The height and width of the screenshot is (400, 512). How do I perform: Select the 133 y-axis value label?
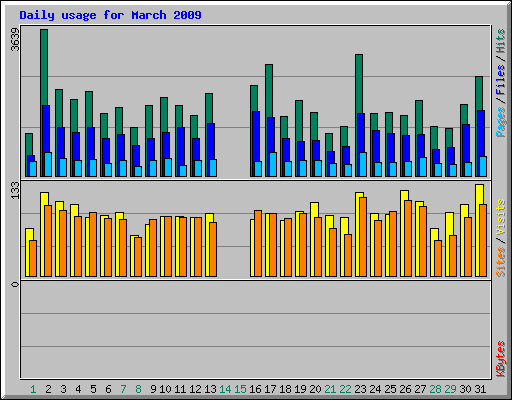[15, 190]
